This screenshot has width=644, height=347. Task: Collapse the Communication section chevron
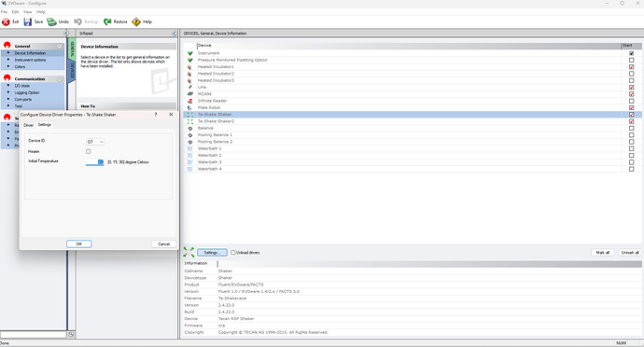(x=60, y=79)
